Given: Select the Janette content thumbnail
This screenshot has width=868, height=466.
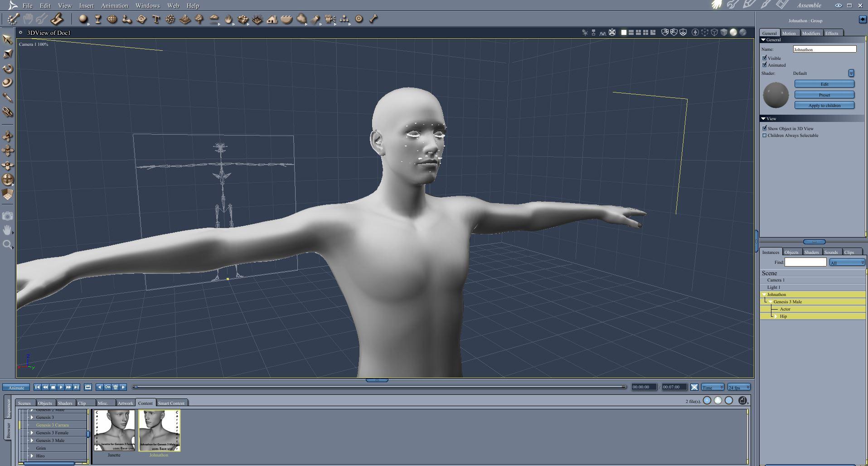Looking at the screenshot, I should tap(114, 431).
